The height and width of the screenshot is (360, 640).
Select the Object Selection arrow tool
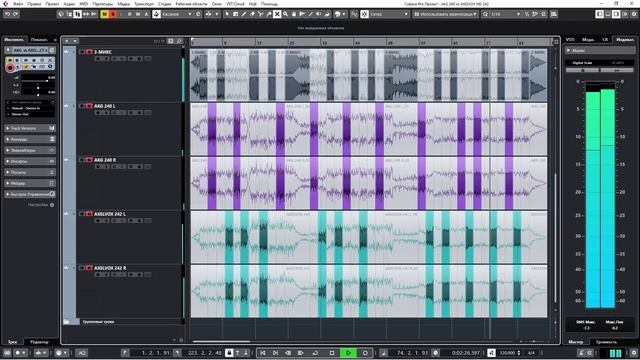coord(227,14)
